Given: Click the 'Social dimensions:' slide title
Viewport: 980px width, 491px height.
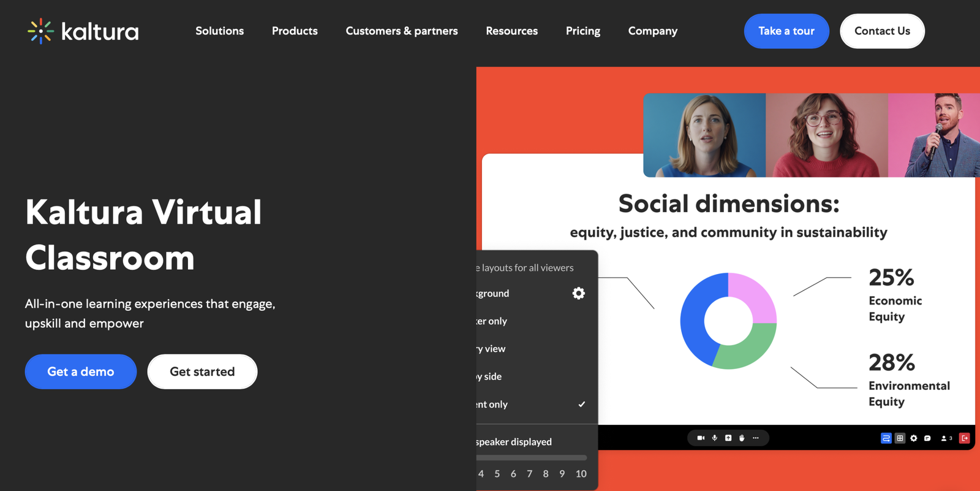Looking at the screenshot, I should pyautogui.click(x=729, y=204).
